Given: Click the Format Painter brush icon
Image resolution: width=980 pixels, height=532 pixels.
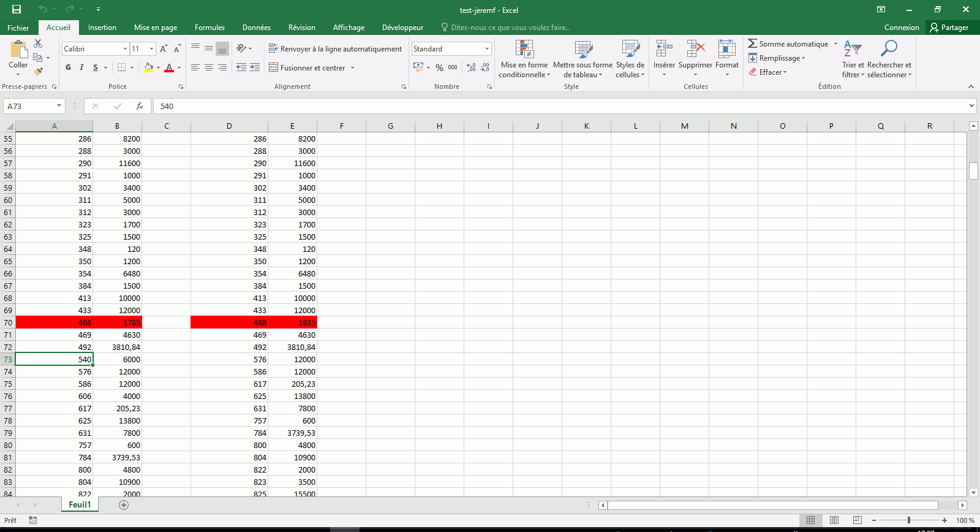Looking at the screenshot, I should (x=38, y=71).
